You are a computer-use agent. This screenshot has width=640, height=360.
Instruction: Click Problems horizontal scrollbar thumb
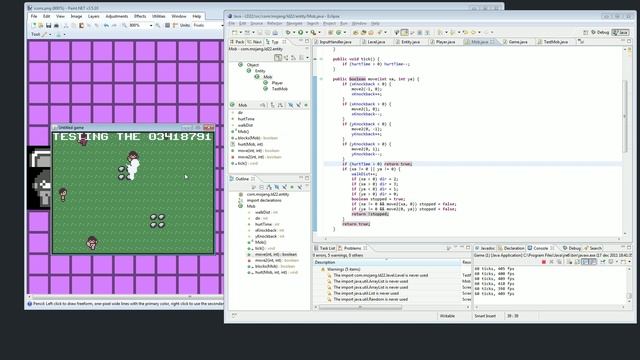pos(360,307)
